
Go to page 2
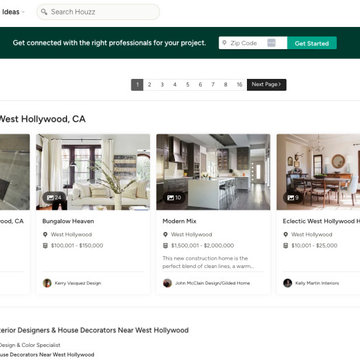149,85
